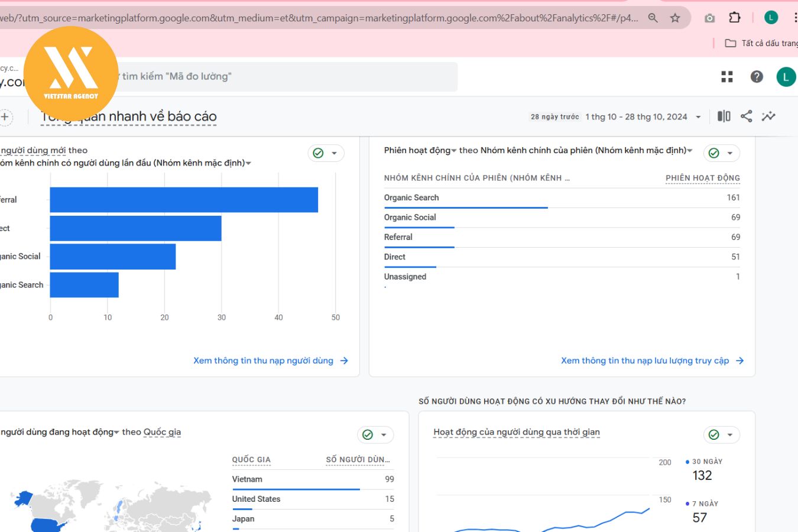Click the SỐ NGƯỜI DÙN… column header
This screenshot has width=798, height=532.
tap(358, 460)
